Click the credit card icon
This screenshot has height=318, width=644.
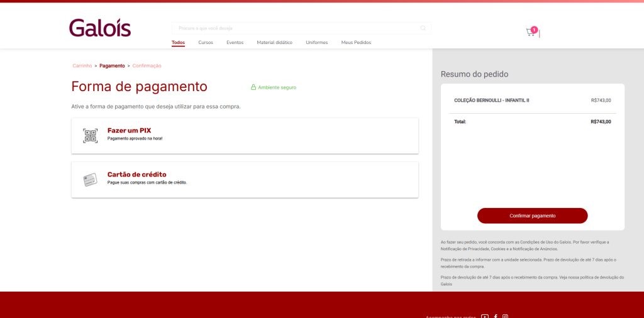click(90, 180)
